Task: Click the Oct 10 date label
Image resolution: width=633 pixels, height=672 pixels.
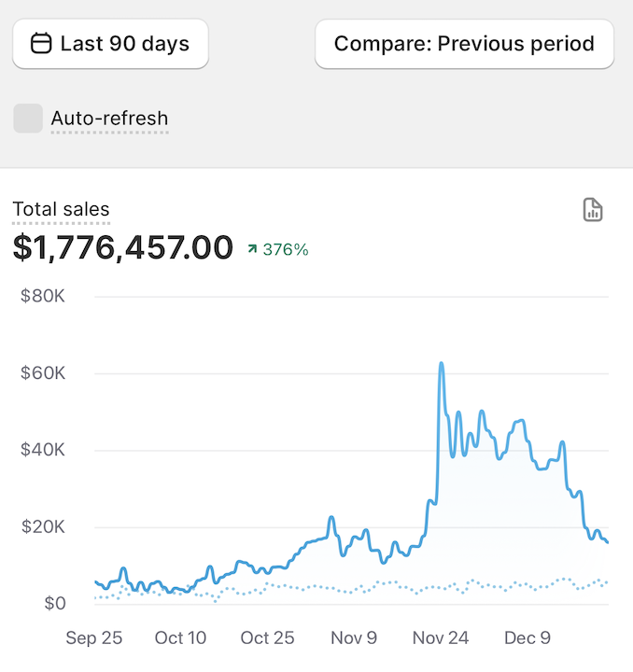Action: 180,637
